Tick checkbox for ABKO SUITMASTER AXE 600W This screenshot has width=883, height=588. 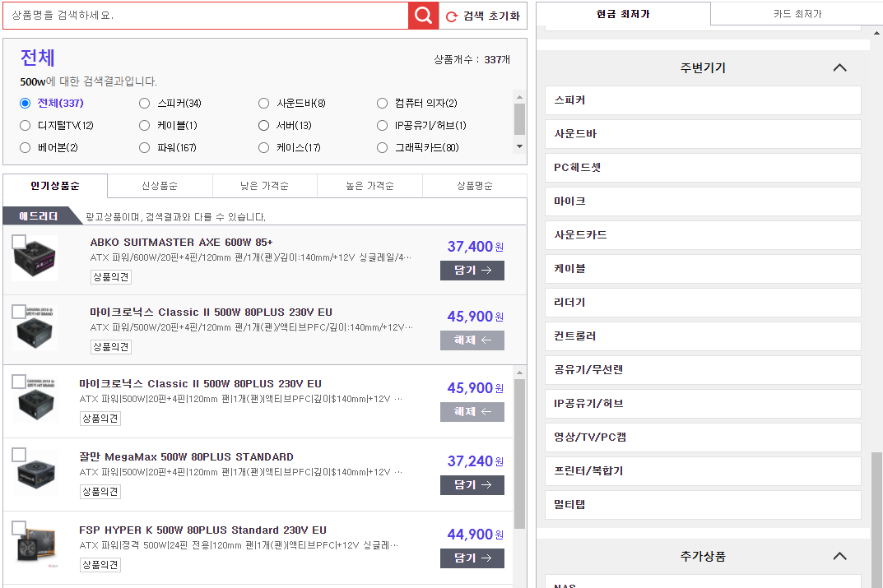[19, 242]
